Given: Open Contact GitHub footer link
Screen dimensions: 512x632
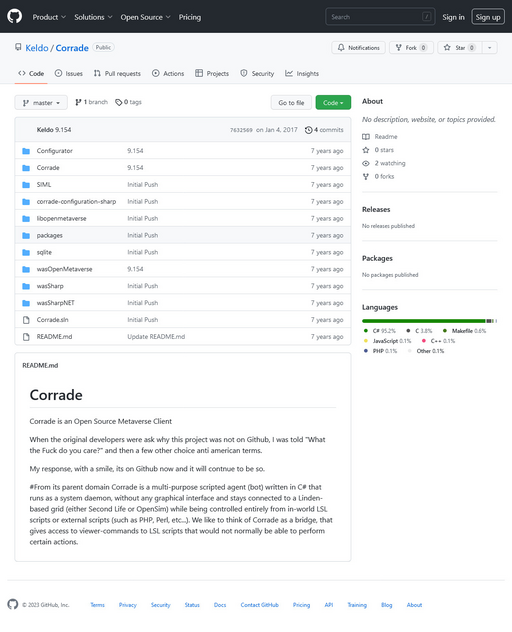Looking at the screenshot, I should [x=260, y=605].
